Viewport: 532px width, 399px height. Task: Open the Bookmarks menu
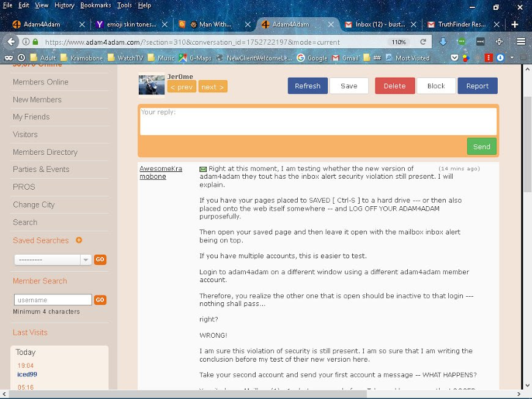[95, 6]
